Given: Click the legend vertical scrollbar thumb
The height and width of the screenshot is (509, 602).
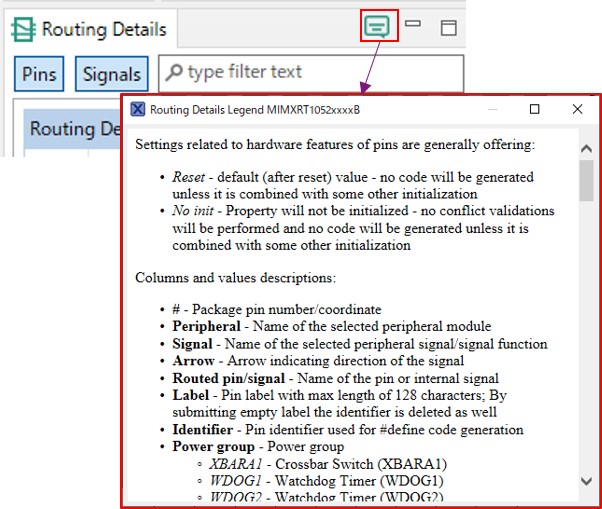Looking at the screenshot, I should click(587, 181).
